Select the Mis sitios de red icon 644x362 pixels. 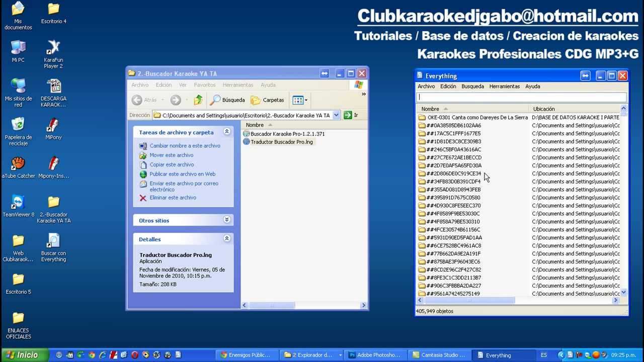point(18,93)
